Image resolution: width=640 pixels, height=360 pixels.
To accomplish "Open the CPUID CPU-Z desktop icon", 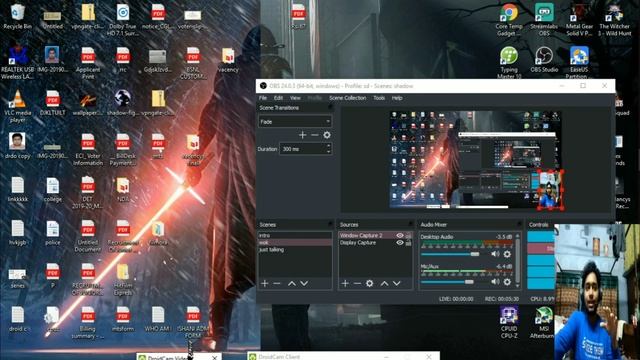I will pyautogui.click(x=509, y=322).
